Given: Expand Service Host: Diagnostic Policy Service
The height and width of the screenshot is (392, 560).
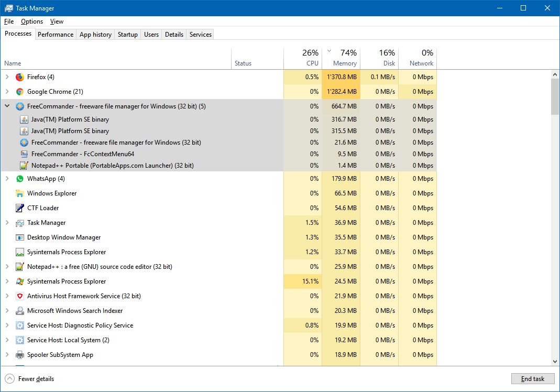Looking at the screenshot, I should [7, 325].
